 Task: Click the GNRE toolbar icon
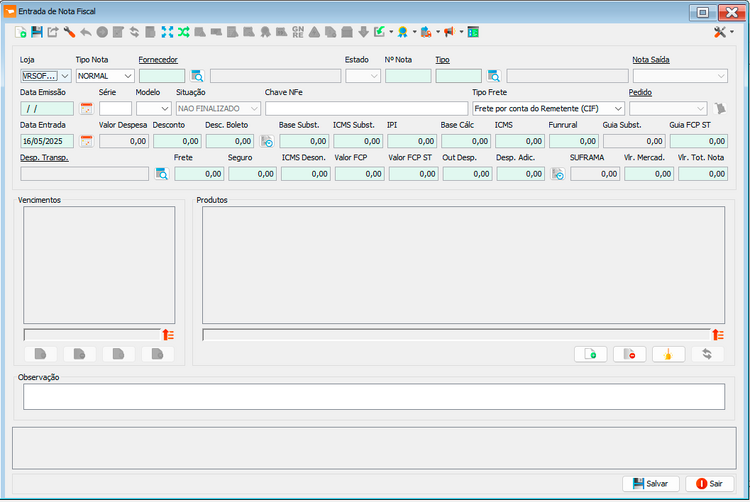coord(298,33)
